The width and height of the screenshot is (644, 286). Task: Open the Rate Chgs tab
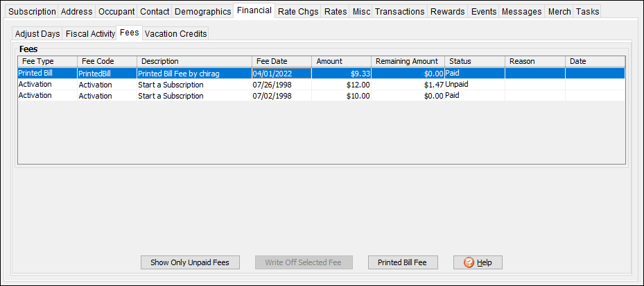pyautogui.click(x=298, y=12)
